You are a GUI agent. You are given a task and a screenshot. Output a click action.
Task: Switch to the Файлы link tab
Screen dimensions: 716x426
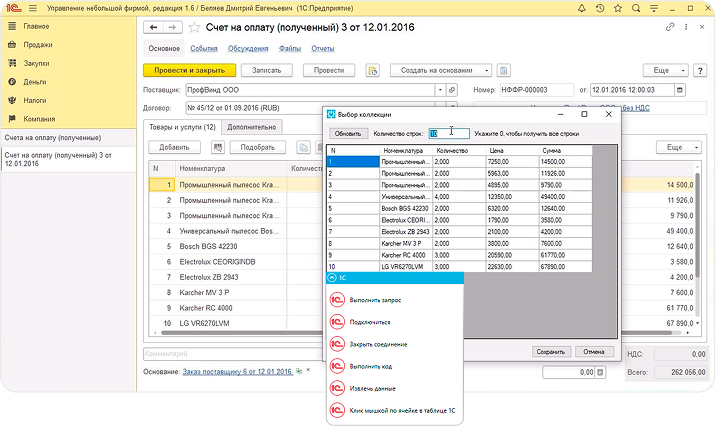click(x=290, y=48)
